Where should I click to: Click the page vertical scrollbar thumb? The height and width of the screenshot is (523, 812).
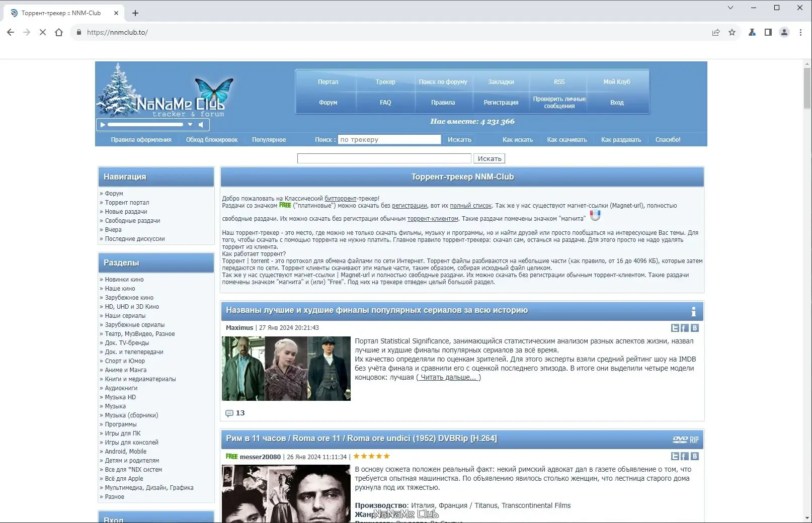tap(807, 88)
